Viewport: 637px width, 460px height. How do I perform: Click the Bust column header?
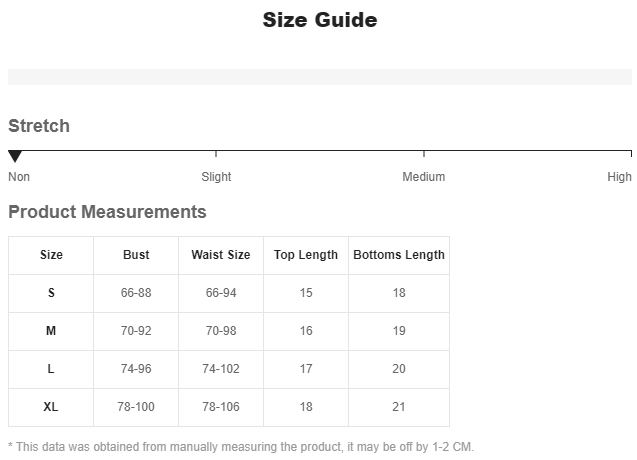[x=136, y=255]
